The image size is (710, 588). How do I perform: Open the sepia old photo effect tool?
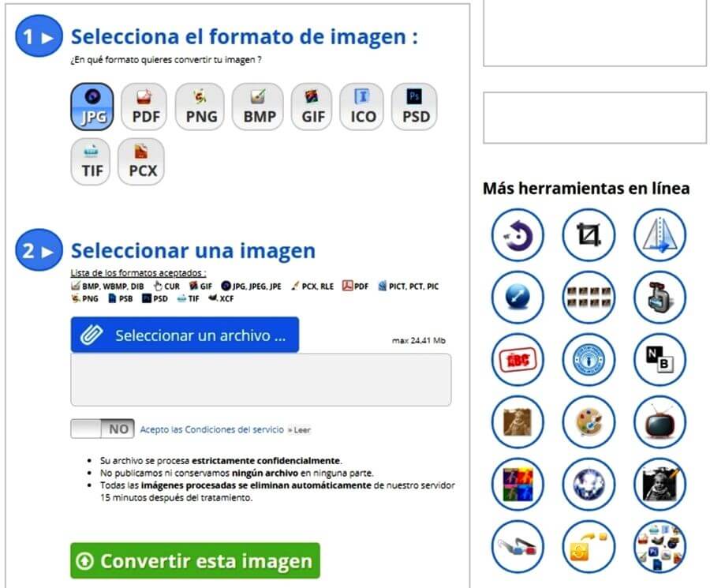click(518, 421)
